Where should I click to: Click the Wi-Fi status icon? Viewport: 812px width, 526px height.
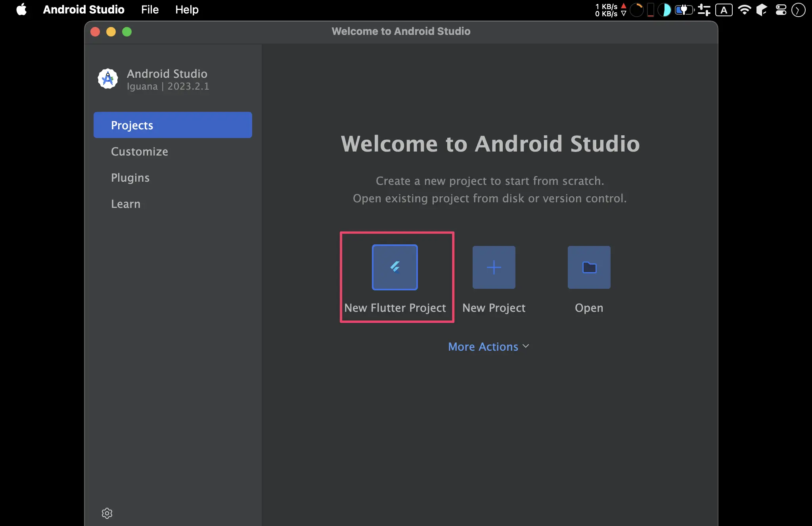(x=745, y=10)
